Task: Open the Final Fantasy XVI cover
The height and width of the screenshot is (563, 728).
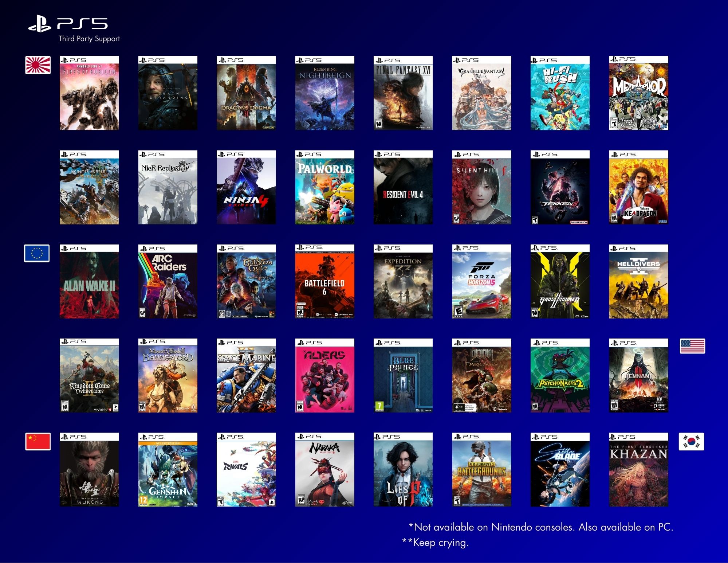Action: click(x=403, y=93)
